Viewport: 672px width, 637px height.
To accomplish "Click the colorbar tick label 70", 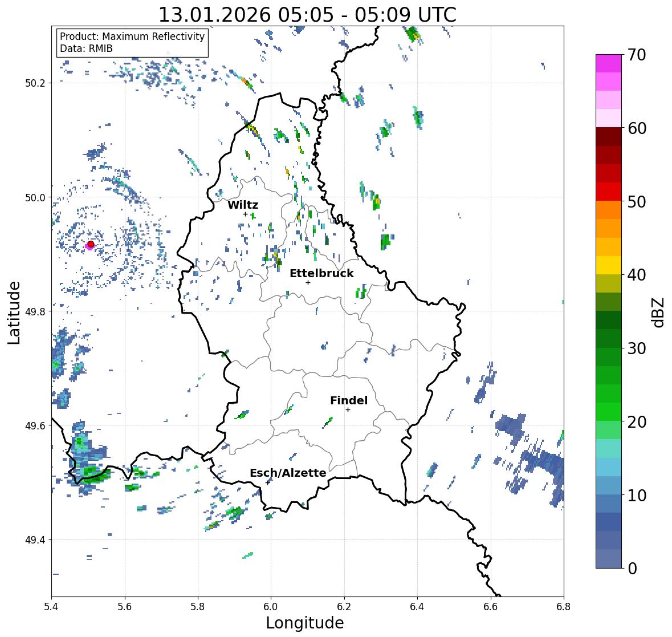I will click(637, 55).
